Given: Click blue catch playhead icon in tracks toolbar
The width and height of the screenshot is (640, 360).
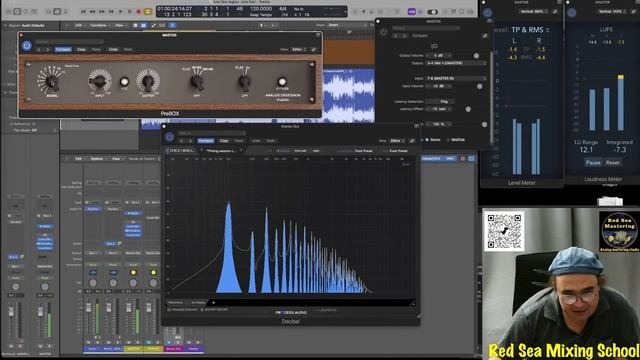Looking at the screenshot, I should pos(172,25).
